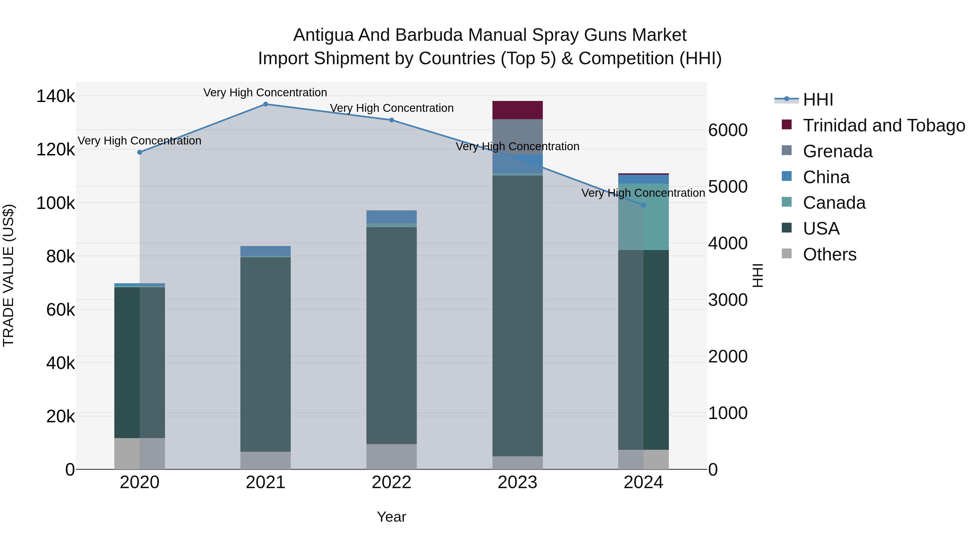Click the 2020 x-axis year label
The width and height of the screenshot is (980, 551).
(140, 482)
